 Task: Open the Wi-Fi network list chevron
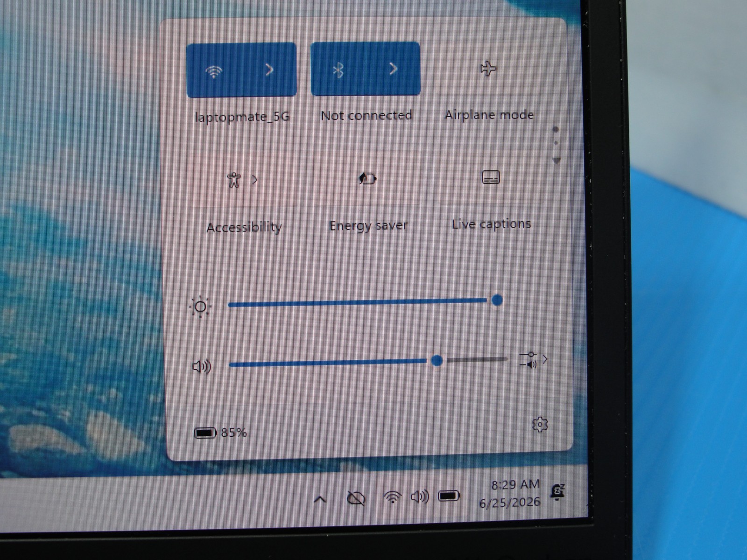click(x=270, y=70)
